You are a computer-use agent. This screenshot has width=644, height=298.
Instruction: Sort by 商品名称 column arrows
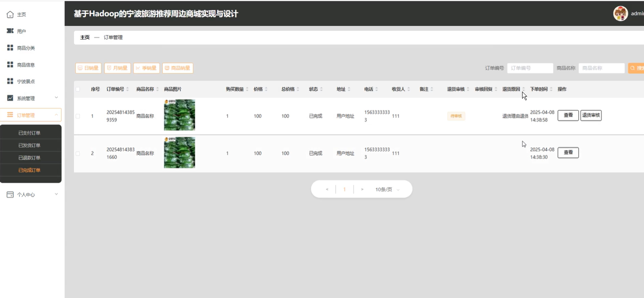157,89
